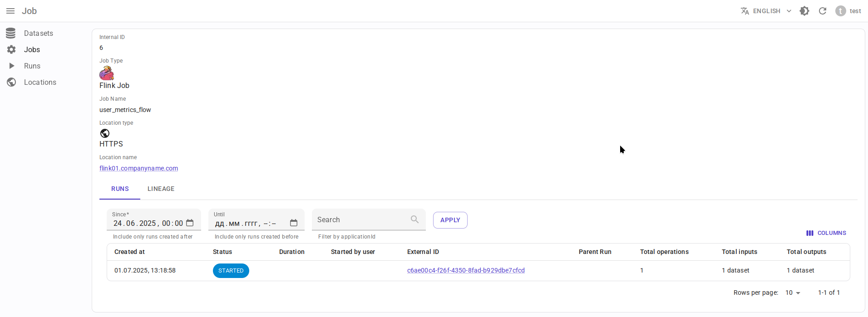The image size is (868, 317).
Task: Click the Locations globe icon
Action: coord(11,82)
